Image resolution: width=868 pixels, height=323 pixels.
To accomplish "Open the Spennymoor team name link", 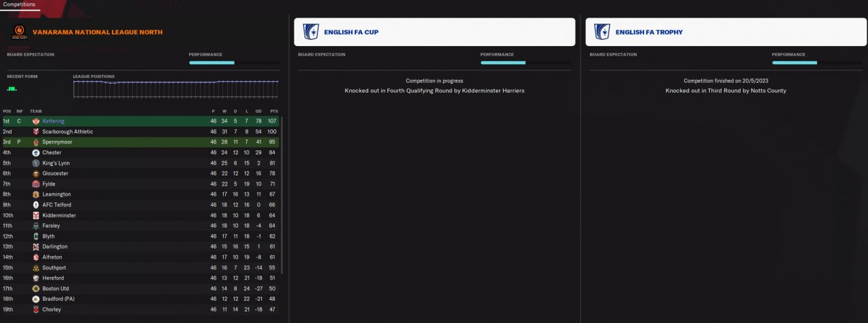I will click(57, 142).
